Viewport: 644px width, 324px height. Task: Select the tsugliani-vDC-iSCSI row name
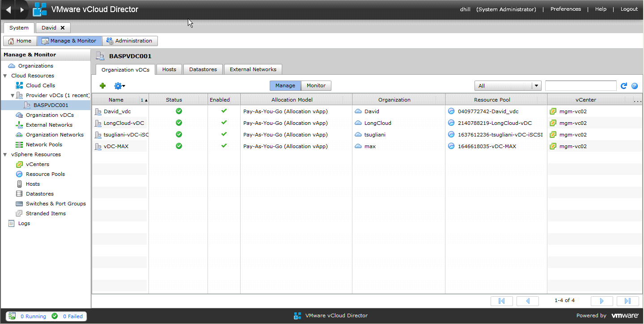[126, 135]
